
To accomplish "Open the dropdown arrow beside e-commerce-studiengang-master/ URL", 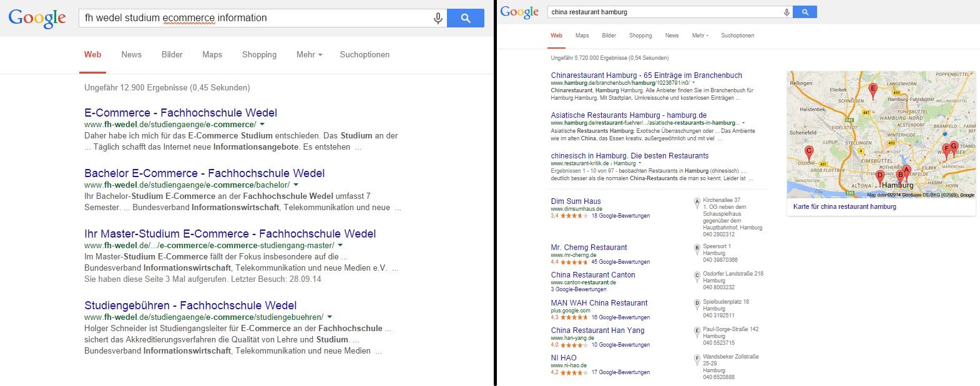I will [340, 245].
